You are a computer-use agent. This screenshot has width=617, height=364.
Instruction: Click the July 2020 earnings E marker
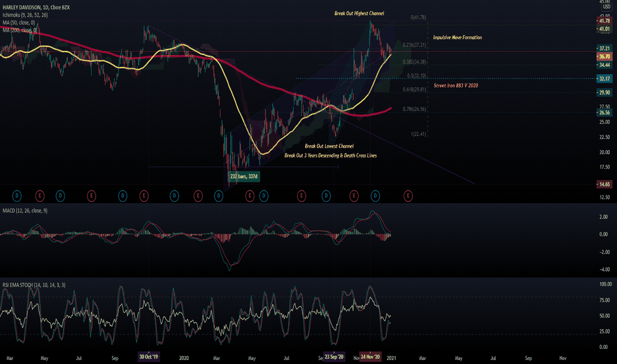click(301, 196)
